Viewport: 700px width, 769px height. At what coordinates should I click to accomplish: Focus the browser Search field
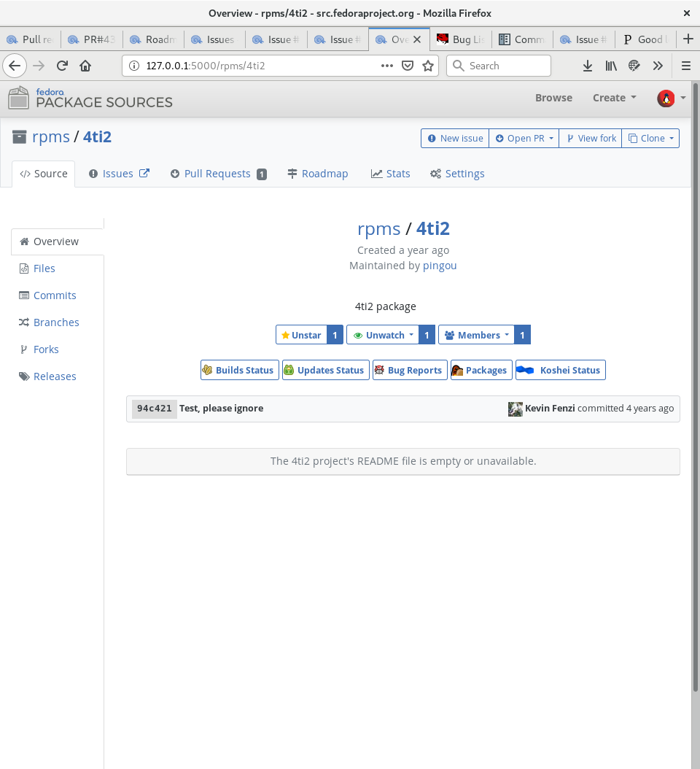499,66
